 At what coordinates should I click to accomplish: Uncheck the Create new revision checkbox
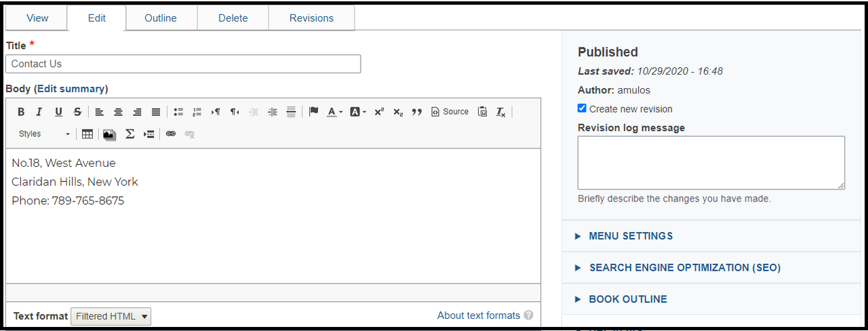tap(582, 109)
